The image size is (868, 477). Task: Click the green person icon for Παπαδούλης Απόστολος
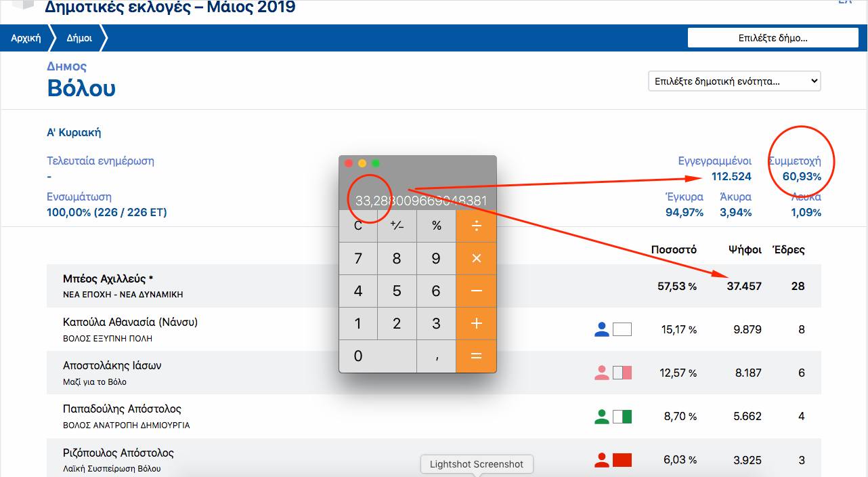pos(602,416)
